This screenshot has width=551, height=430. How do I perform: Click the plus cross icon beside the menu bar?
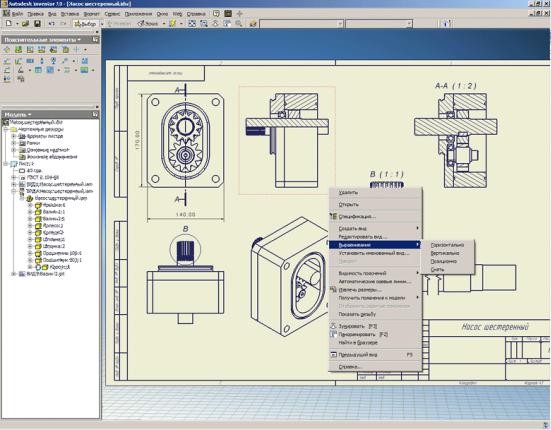[x=240, y=14]
